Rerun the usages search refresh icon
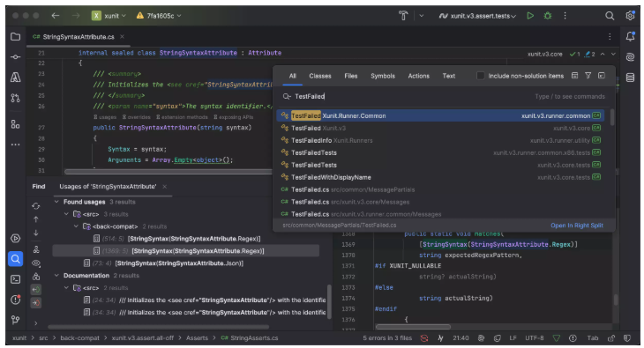This screenshot has width=644, height=348. point(36,206)
